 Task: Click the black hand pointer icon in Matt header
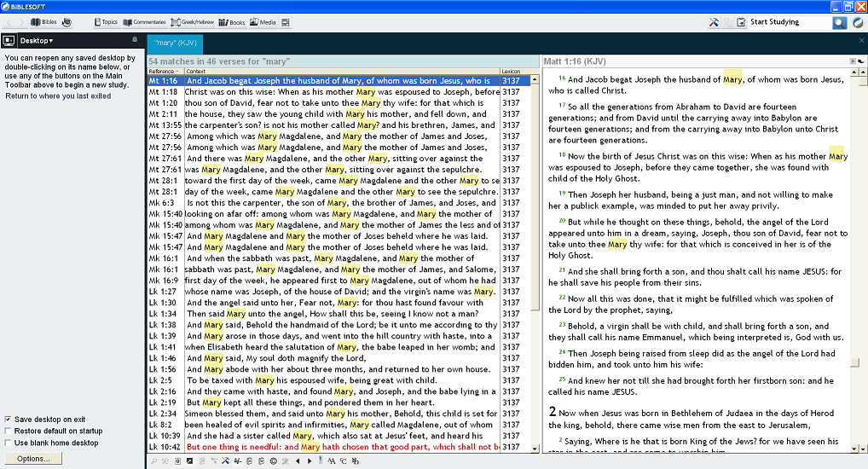(861, 61)
